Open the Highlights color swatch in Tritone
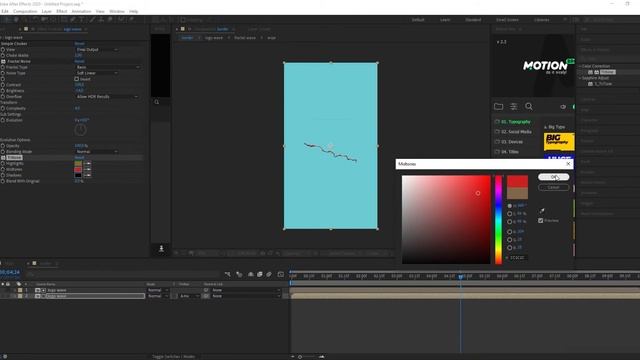 point(78,163)
